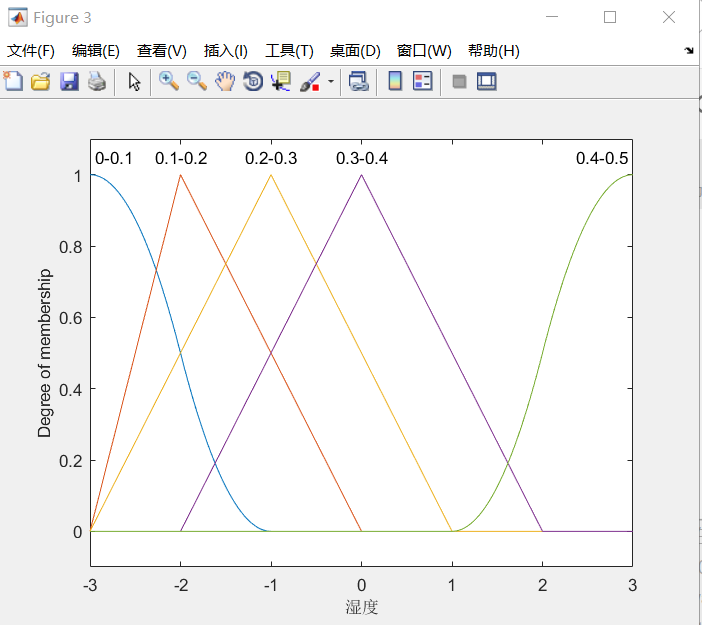Click the Show Plot Tools icon

click(x=487, y=81)
